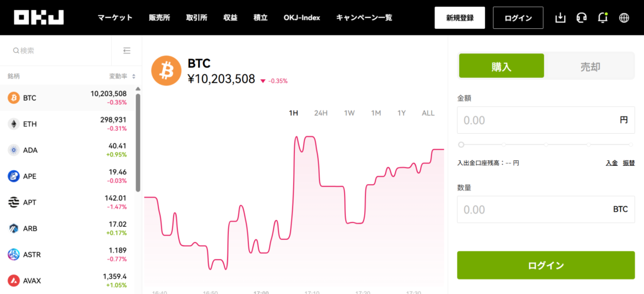
Task: Open the download app icon
Action: [x=561, y=18]
